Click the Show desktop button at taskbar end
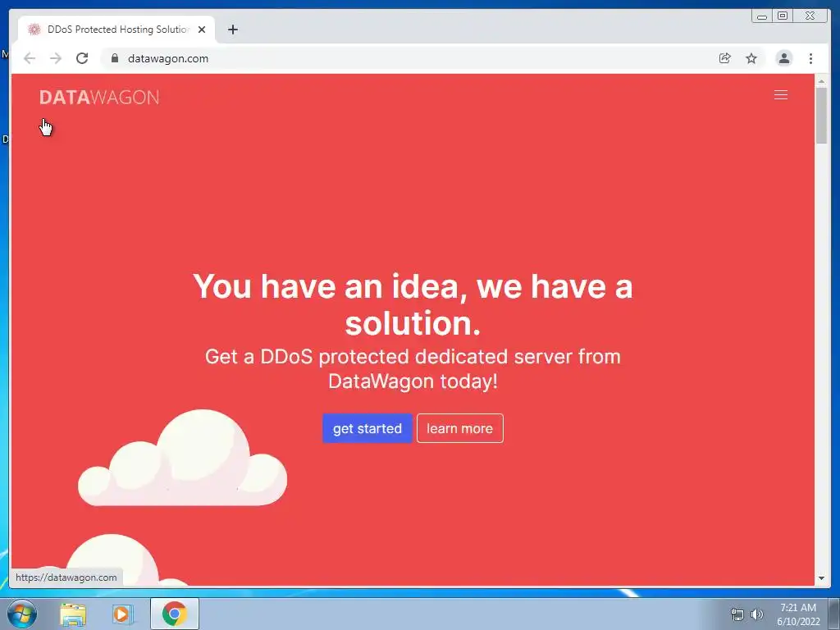This screenshot has width=840, height=630. tap(834, 614)
